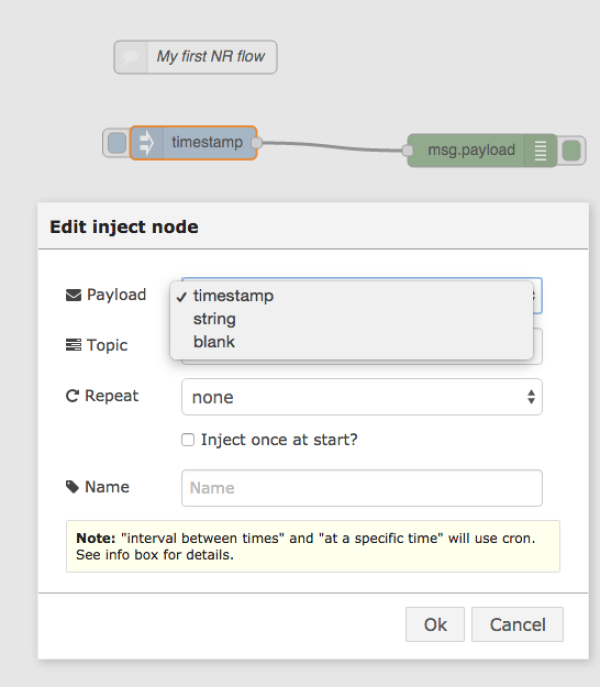The width and height of the screenshot is (600, 687).
Task: Open the Repeat dropdown showing "none"
Action: pyautogui.click(x=361, y=397)
